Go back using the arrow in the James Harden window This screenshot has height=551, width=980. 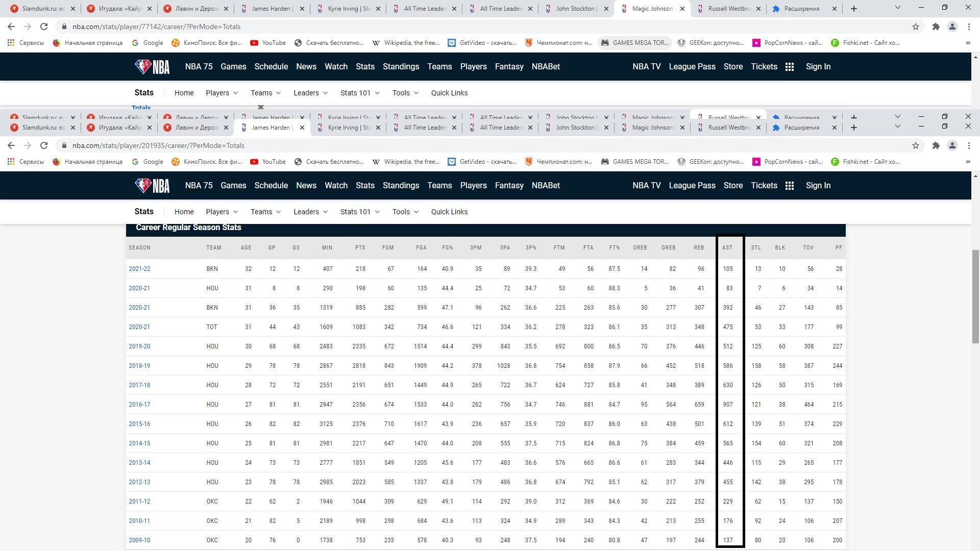pos(11,145)
